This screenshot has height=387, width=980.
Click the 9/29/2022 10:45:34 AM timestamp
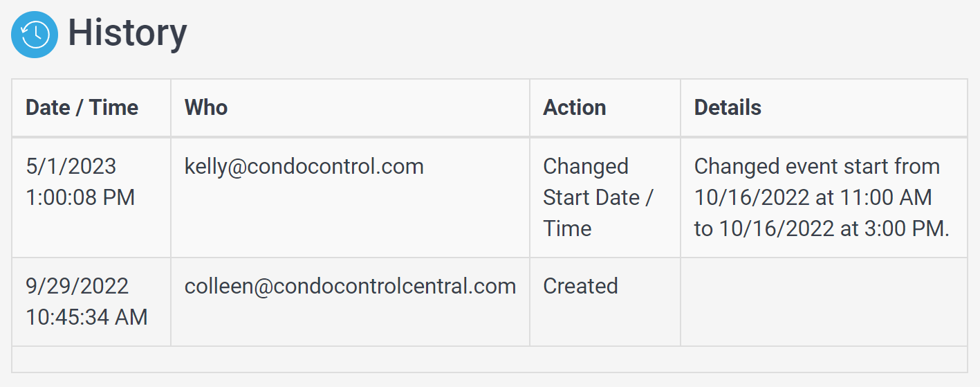[x=86, y=302]
